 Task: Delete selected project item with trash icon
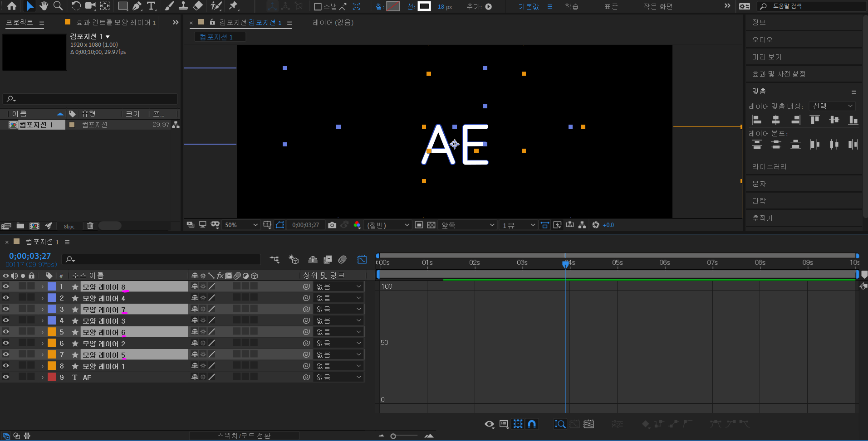pos(90,226)
